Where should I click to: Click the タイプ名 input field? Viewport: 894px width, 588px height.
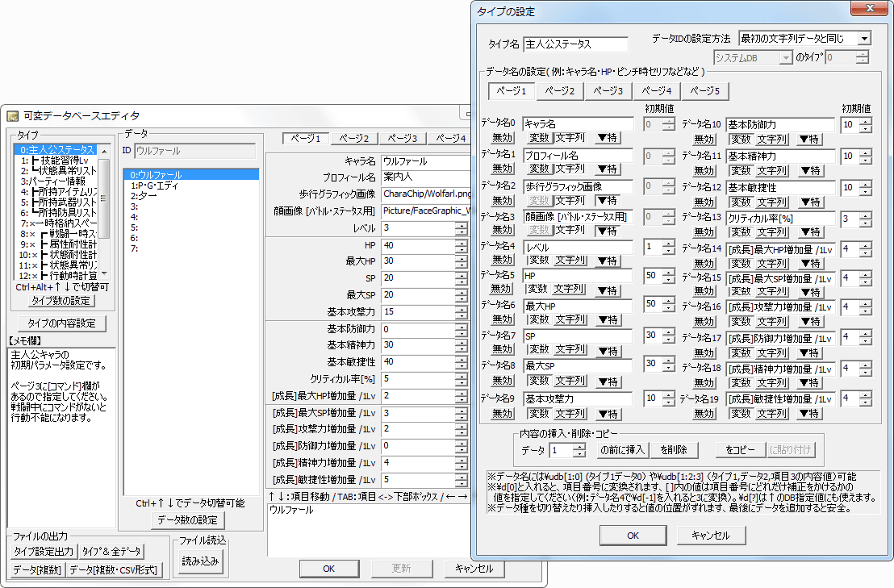574,44
